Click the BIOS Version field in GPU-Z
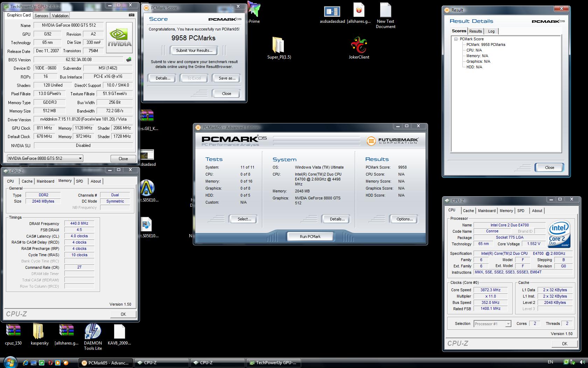The width and height of the screenshot is (588, 368). [78, 60]
